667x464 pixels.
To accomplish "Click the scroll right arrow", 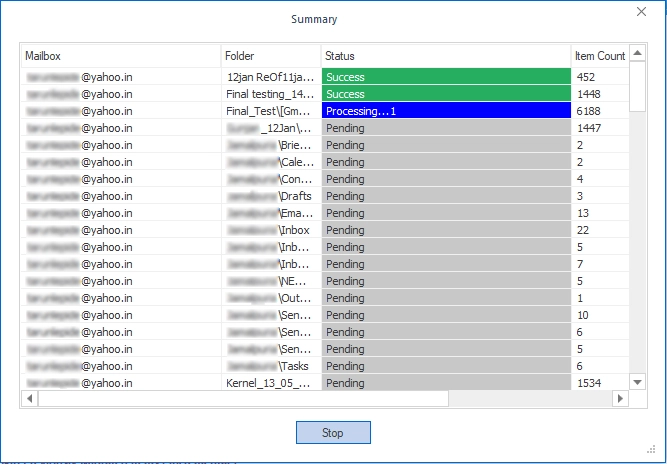I will [620, 399].
